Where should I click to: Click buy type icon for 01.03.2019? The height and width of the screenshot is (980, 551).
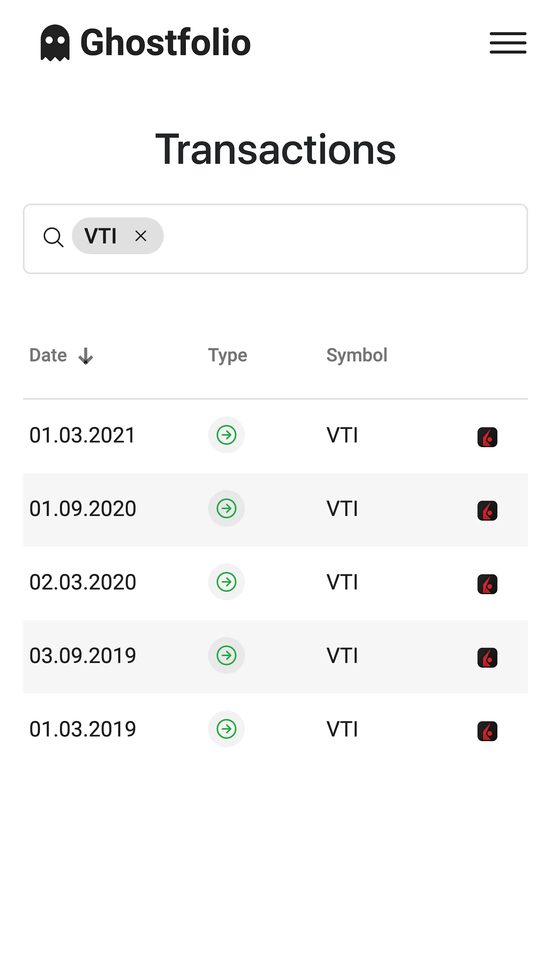pyautogui.click(x=226, y=729)
